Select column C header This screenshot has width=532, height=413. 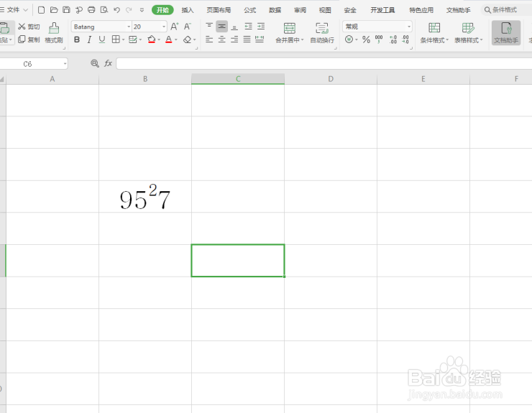point(238,79)
